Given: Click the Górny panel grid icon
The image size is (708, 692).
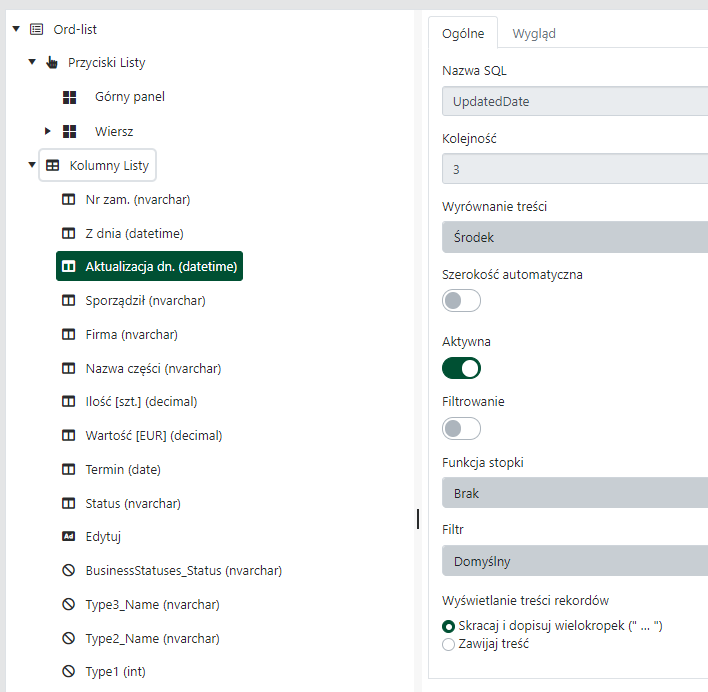Looking at the screenshot, I should [x=70, y=97].
